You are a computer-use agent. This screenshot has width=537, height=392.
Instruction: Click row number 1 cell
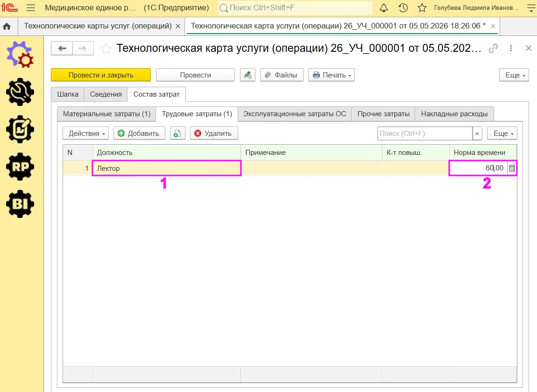pos(78,168)
